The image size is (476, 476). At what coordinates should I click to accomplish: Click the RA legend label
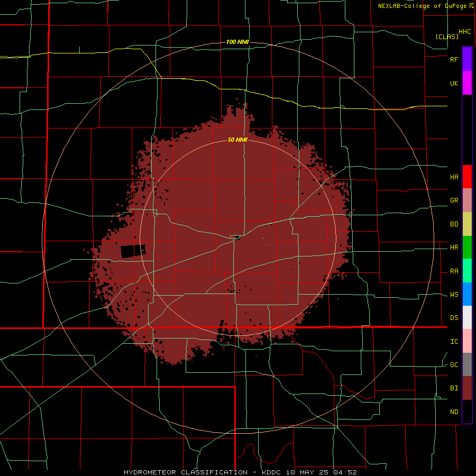454,271
